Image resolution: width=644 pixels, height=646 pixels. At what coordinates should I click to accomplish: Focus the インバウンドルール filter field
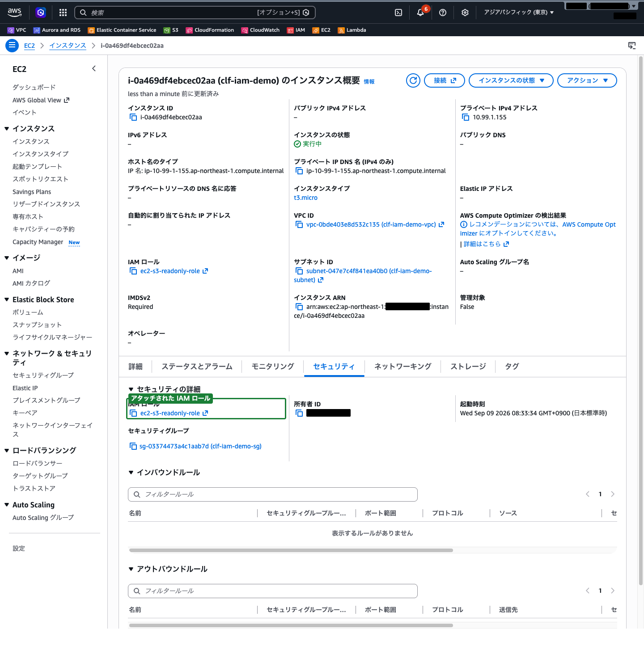point(273,494)
